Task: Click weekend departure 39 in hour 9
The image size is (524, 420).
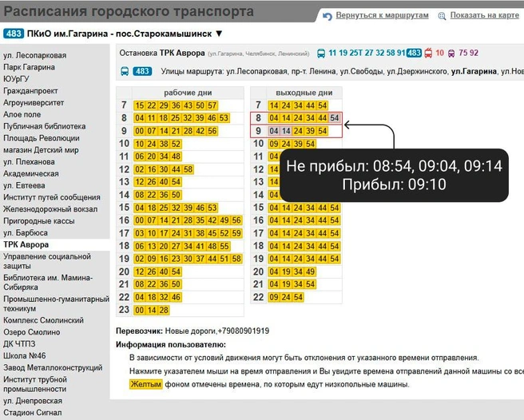Action: (310, 131)
